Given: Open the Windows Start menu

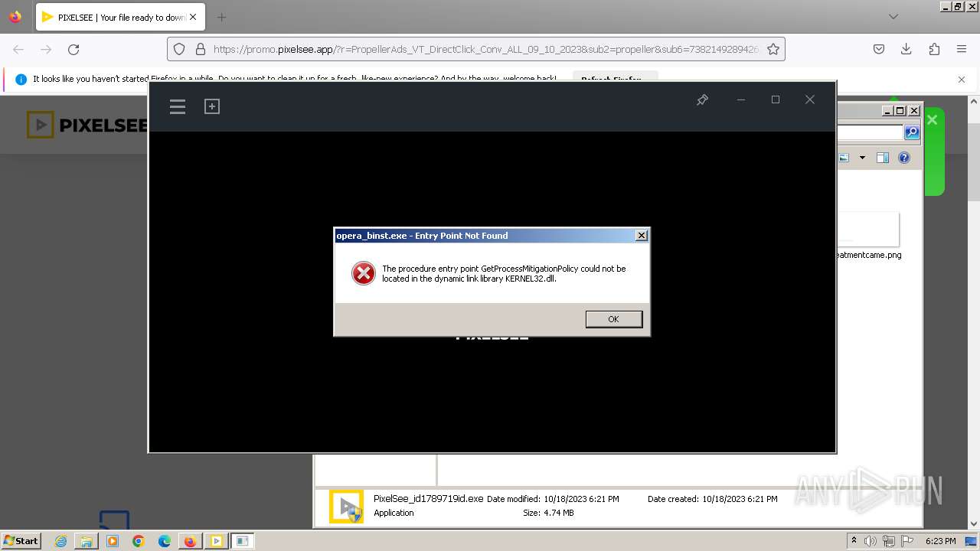Looking at the screenshot, I should [21, 540].
